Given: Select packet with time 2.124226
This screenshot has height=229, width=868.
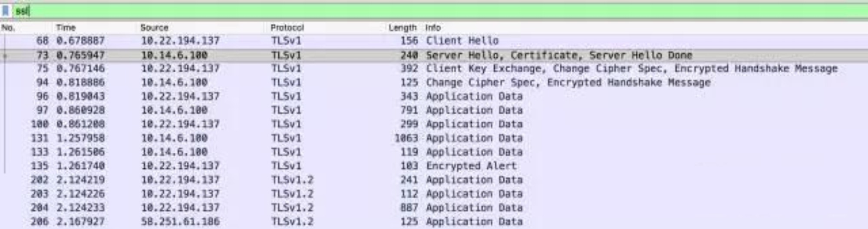Looking at the screenshot, I should point(80,193).
